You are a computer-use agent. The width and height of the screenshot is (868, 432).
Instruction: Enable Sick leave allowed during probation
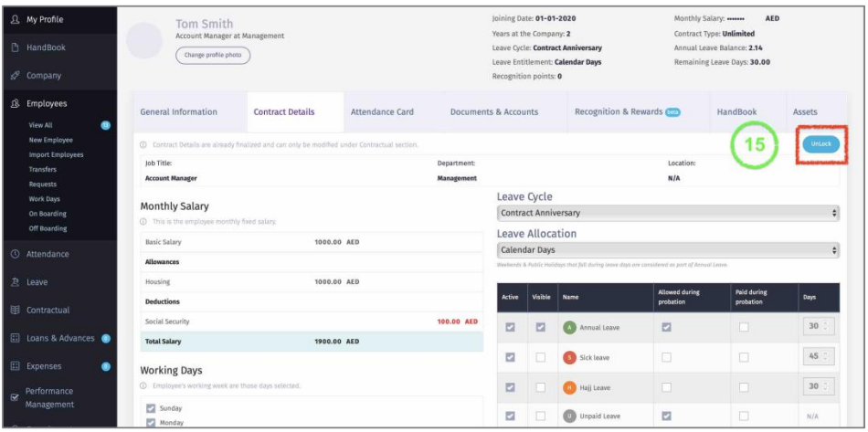click(x=667, y=358)
